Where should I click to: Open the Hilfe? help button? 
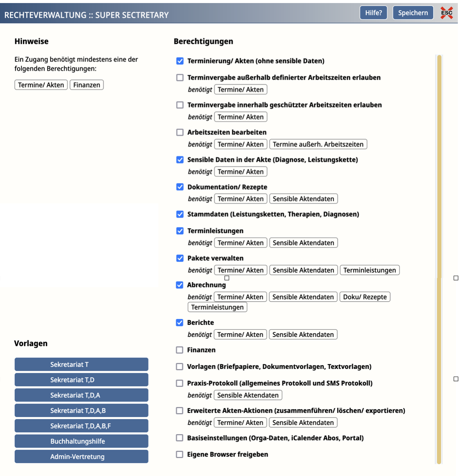(x=373, y=13)
